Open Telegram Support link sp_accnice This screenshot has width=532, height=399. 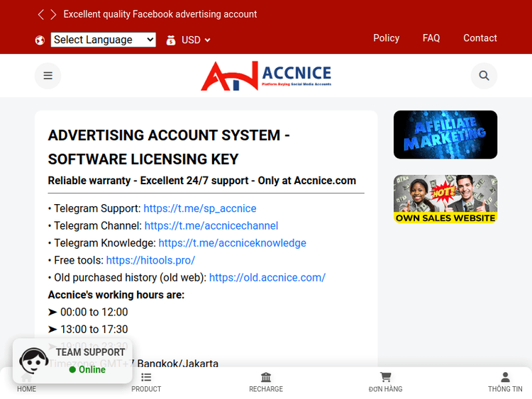point(200,208)
